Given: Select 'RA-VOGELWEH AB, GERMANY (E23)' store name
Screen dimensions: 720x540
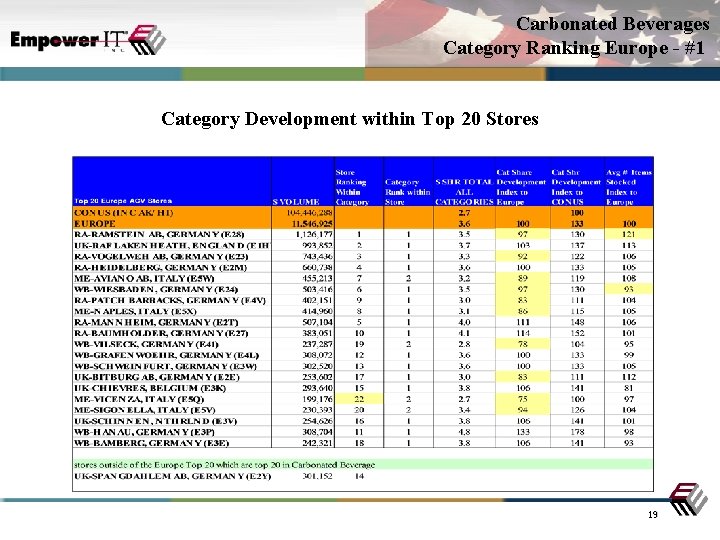Looking at the screenshot, I should pos(161,257).
